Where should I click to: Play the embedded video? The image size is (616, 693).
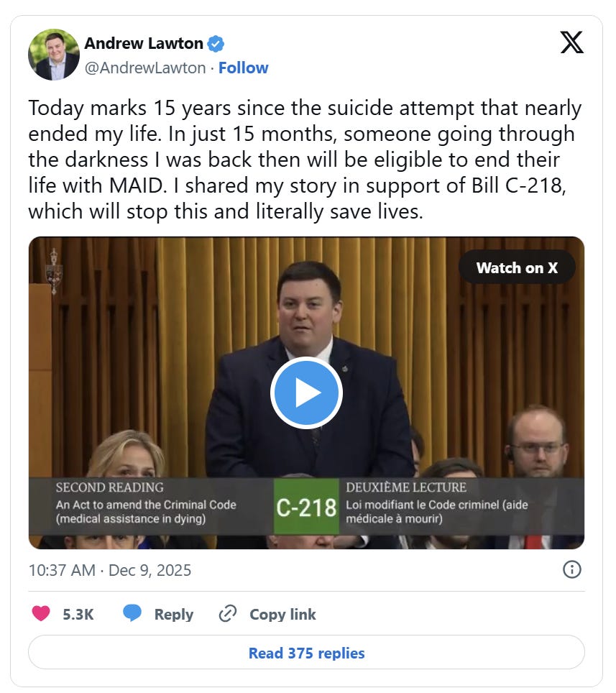[307, 393]
